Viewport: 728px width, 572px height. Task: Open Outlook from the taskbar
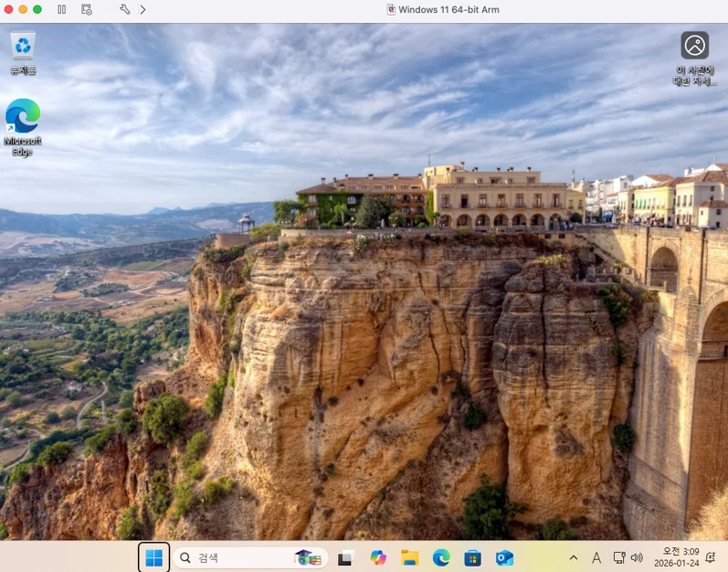pyautogui.click(x=504, y=557)
